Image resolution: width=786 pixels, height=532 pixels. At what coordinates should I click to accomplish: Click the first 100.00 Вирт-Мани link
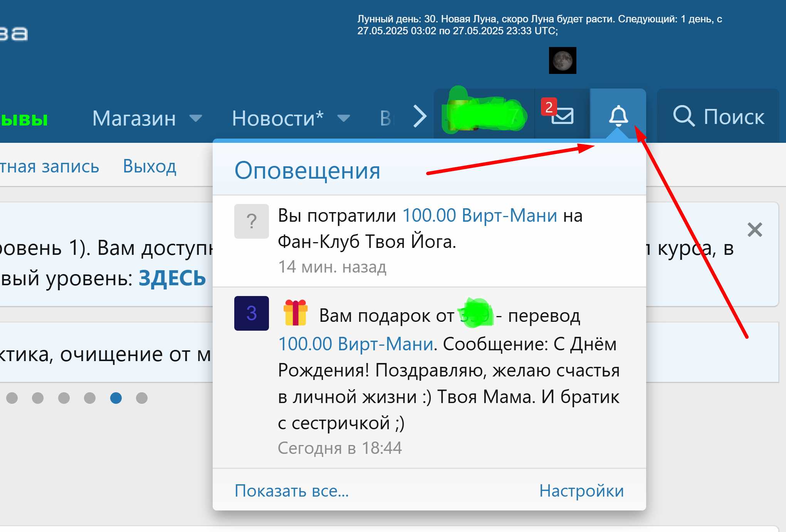pos(479,215)
